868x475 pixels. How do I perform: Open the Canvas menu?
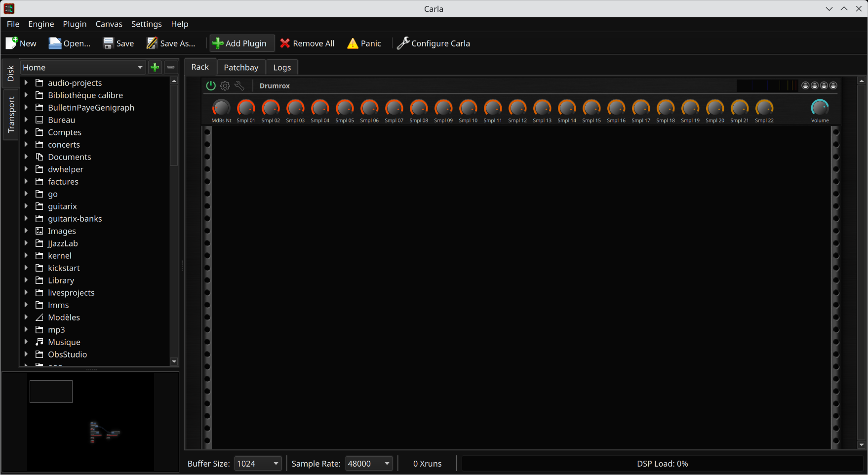click(109, 24)
